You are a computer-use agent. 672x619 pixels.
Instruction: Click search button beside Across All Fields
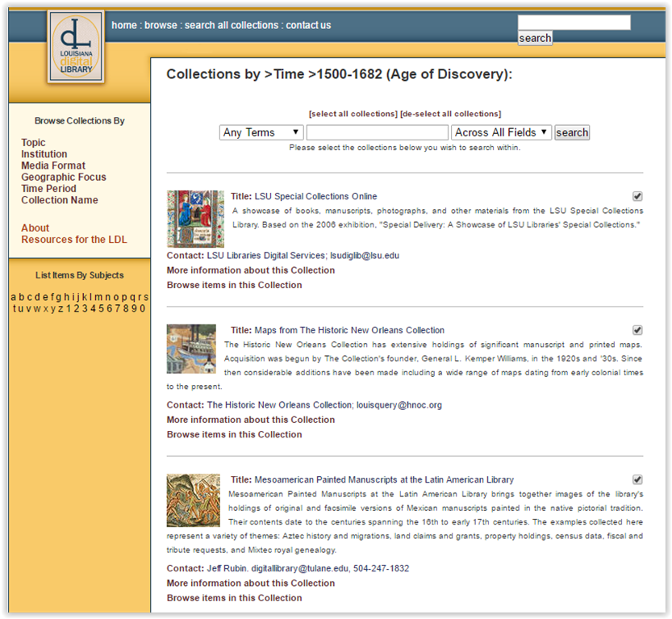[572, 132]
